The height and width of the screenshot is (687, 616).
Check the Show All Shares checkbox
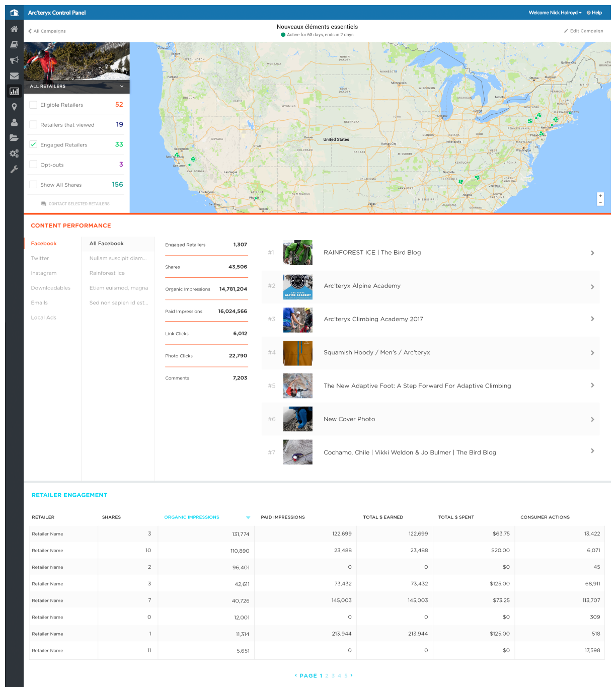pyautogui.click(x=33, y=185)
